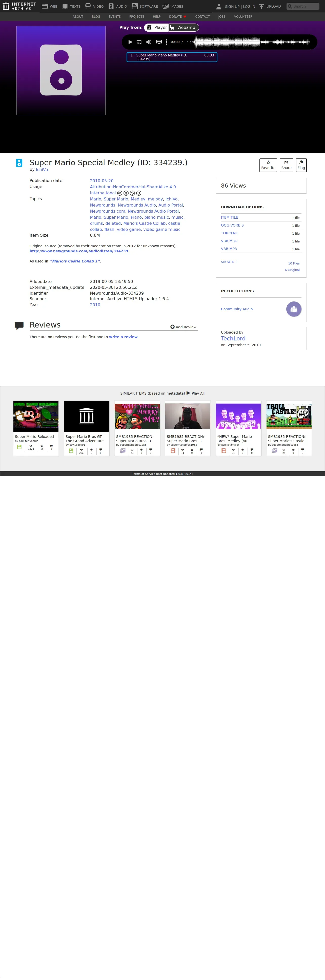The height and width of the screenshot is (980, 325).
Task: Seek within the audio waveform bar
Action: [252, 42]
